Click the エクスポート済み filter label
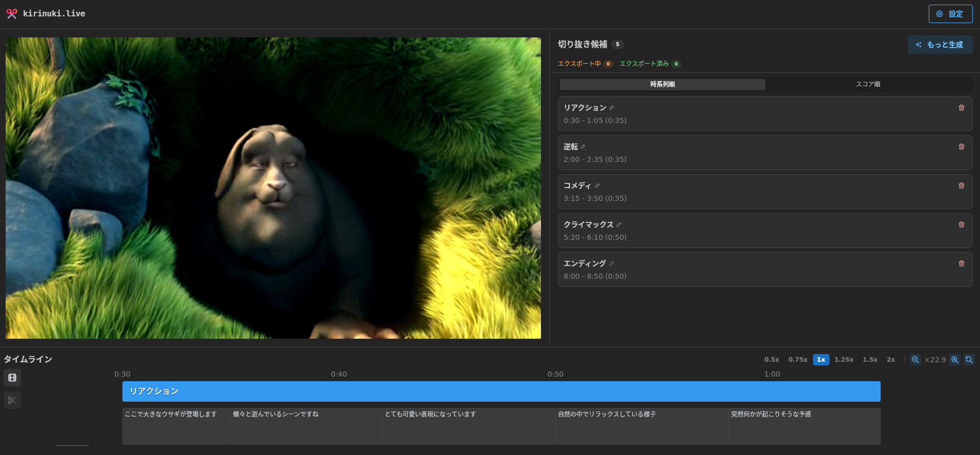The image size is (980, 455). coord(644,64)
